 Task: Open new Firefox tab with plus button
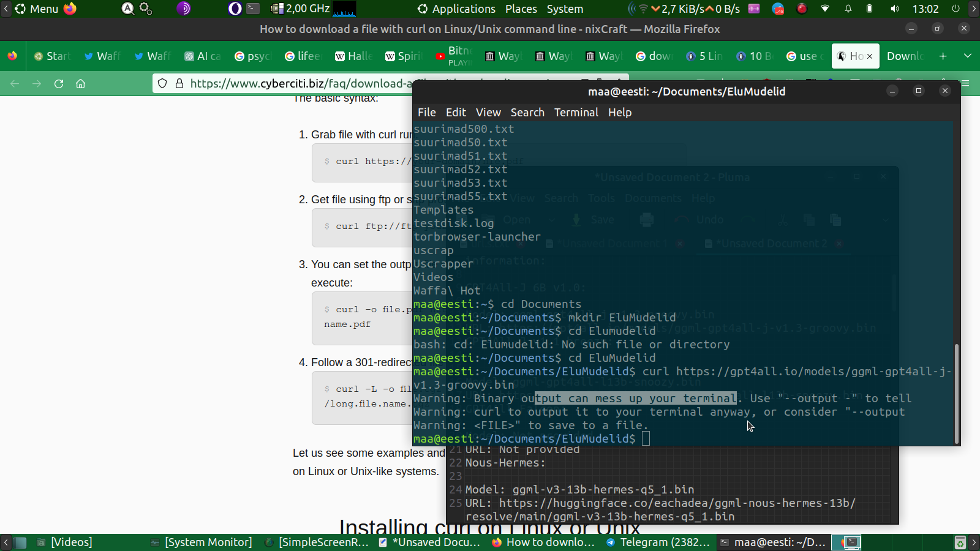[943, 56]
